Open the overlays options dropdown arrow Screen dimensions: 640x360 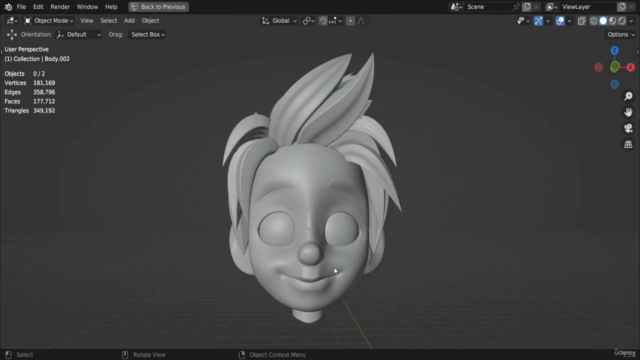click(569, 21)
